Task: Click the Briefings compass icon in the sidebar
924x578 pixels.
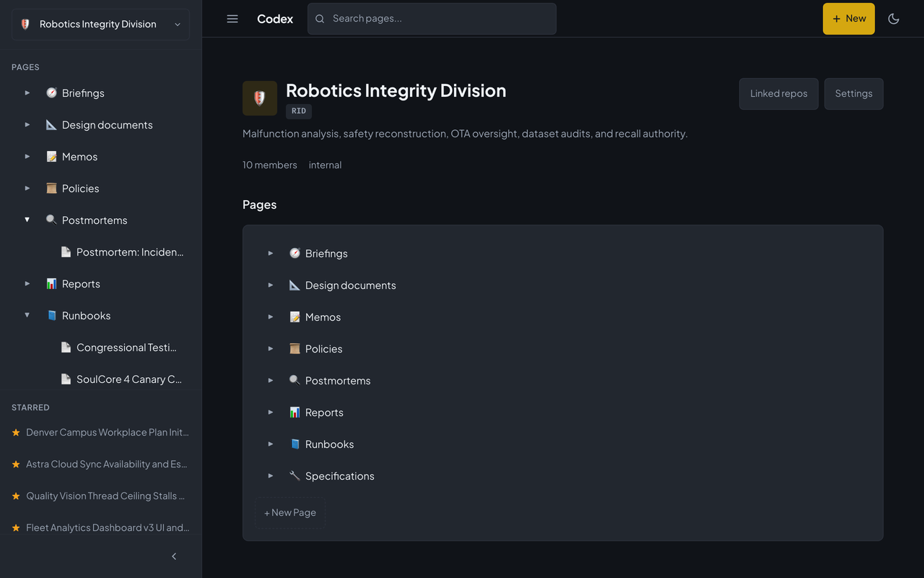Action: pyautogui.click(x=51, y=92)
